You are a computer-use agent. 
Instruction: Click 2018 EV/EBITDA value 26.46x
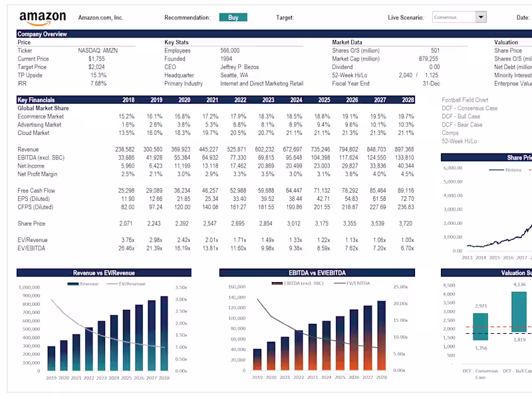click(x=126, y=248)
